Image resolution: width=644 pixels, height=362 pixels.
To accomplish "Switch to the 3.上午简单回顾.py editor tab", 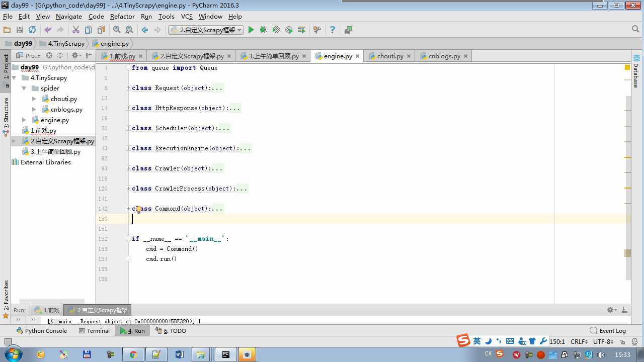I will click(274, 56).
